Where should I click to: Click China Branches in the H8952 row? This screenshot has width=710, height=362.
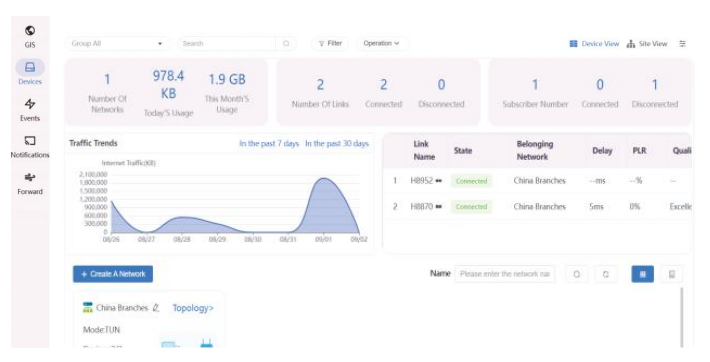(540, 181)
